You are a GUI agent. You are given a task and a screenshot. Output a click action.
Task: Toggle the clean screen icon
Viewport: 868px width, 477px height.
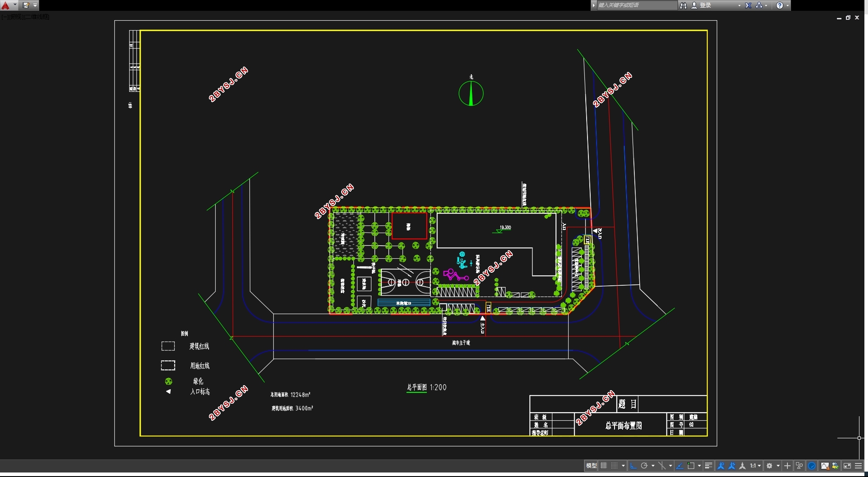(x=847, y=466)
